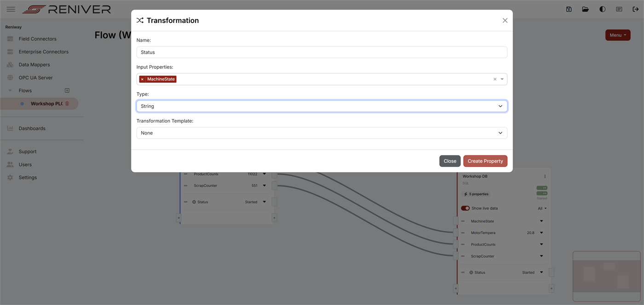The image size is (644, 305).
Task: Open the hamburger menu in the top-left corner
Action: pyautogui.click(x=11, y=9)
